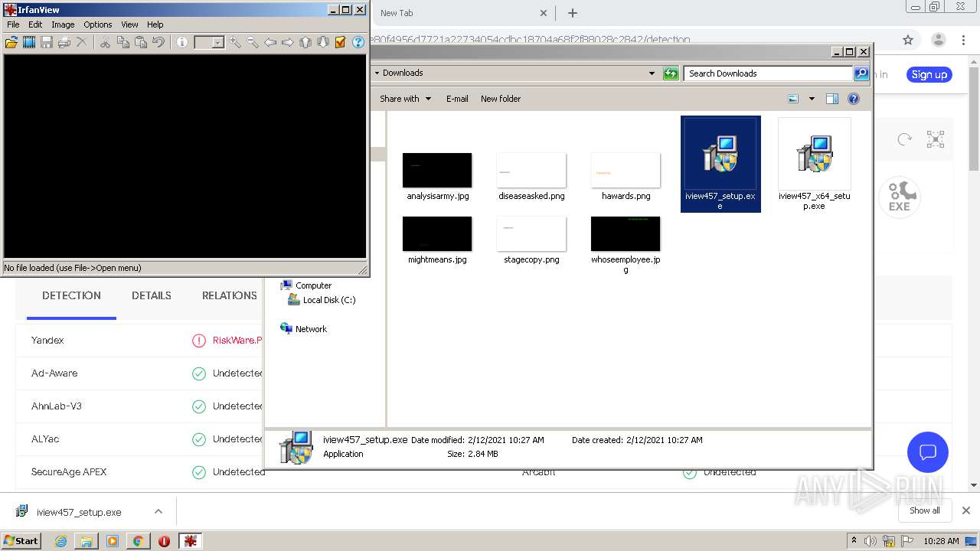Screen dimensions: 980x551
Task: Open the chat bubble button
Action: click(928, 452)
